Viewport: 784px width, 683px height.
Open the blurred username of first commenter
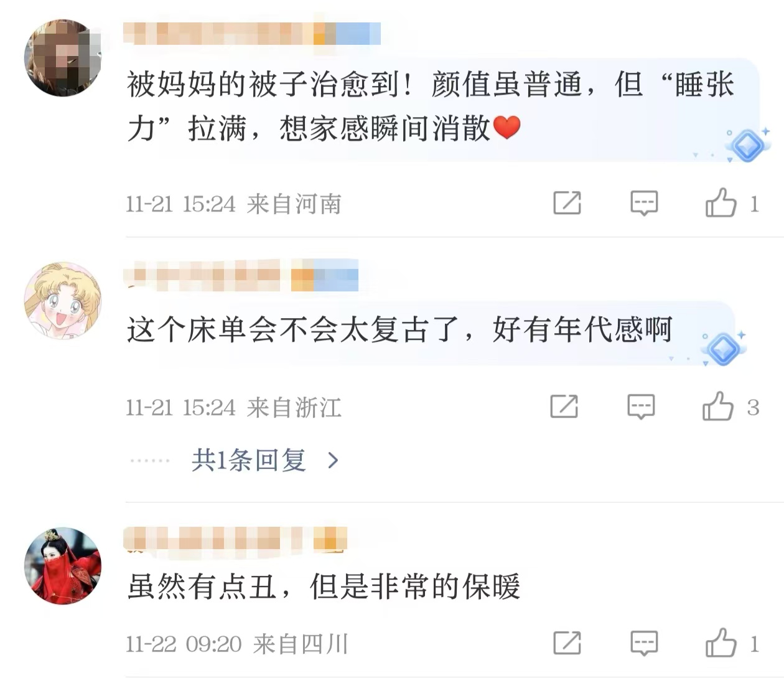click(252, 33)
